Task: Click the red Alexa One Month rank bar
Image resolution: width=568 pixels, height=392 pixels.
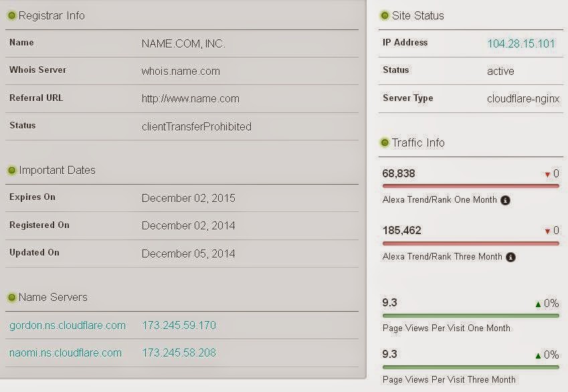Action: (x=470, y=186)
